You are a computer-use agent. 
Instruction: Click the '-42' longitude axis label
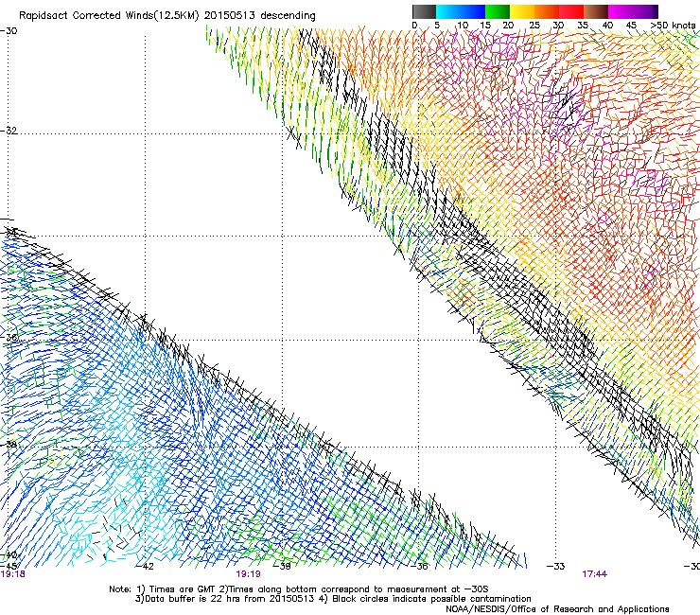[x=145, y=567]
